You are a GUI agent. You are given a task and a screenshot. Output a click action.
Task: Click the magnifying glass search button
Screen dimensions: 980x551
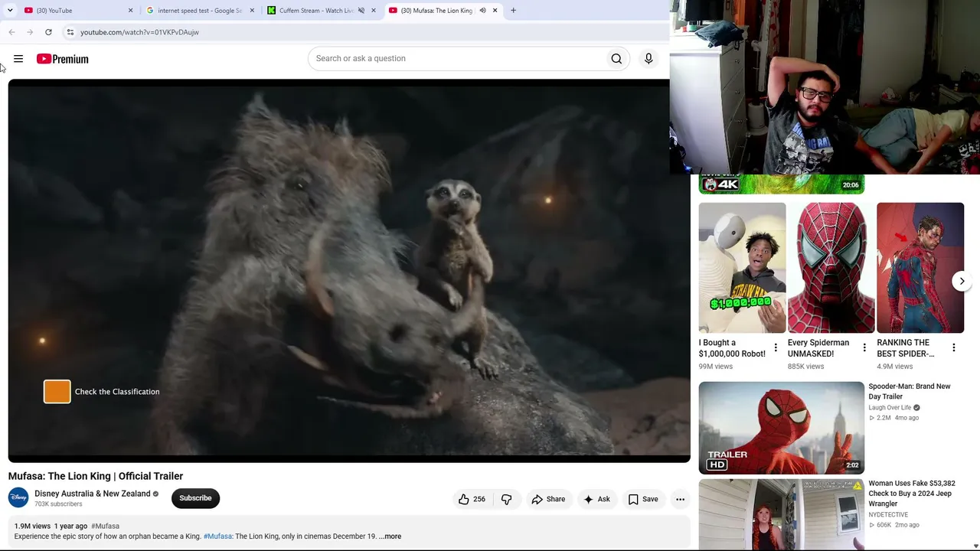click(x=616, y=59)
